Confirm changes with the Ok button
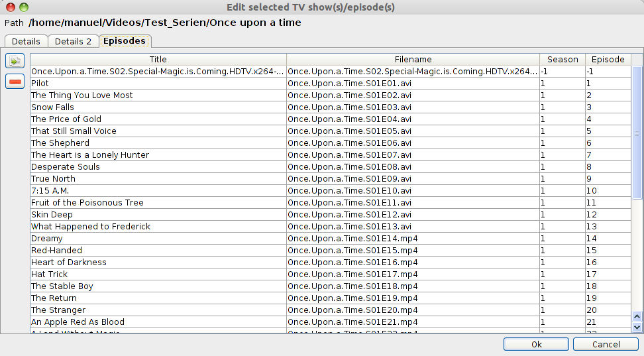 click(536, 344)
